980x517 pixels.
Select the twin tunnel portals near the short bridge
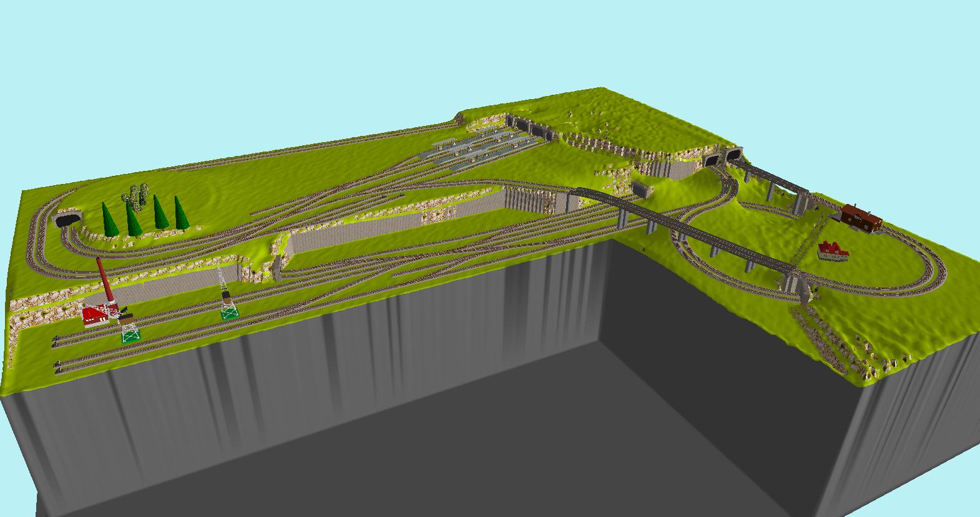(722, 157)
